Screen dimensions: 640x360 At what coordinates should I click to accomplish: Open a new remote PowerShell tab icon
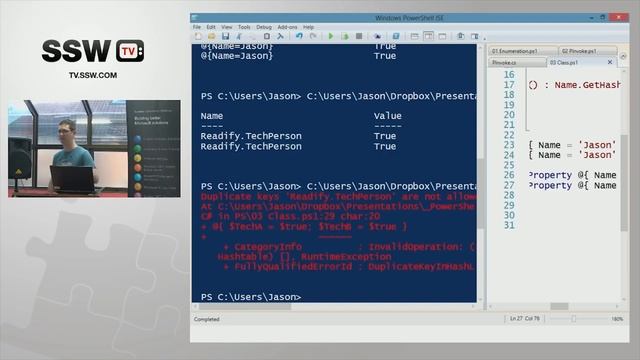tap(378, 36)
